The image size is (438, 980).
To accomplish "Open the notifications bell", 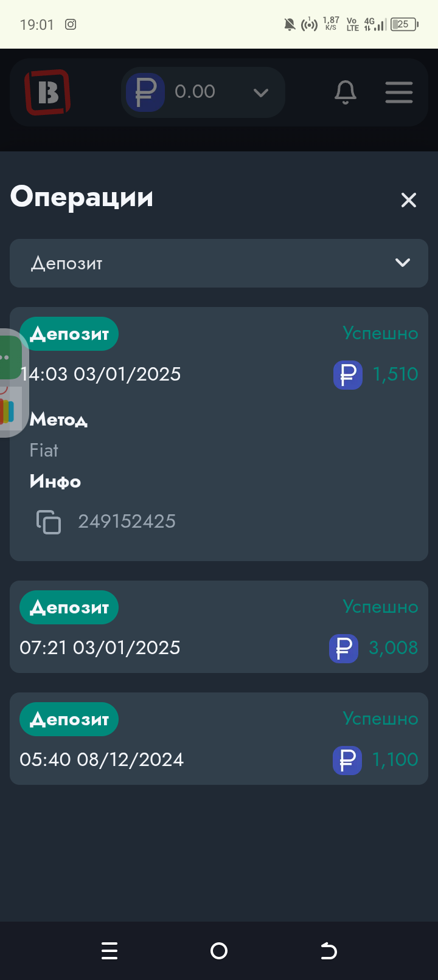I will [x=346, y=92].
